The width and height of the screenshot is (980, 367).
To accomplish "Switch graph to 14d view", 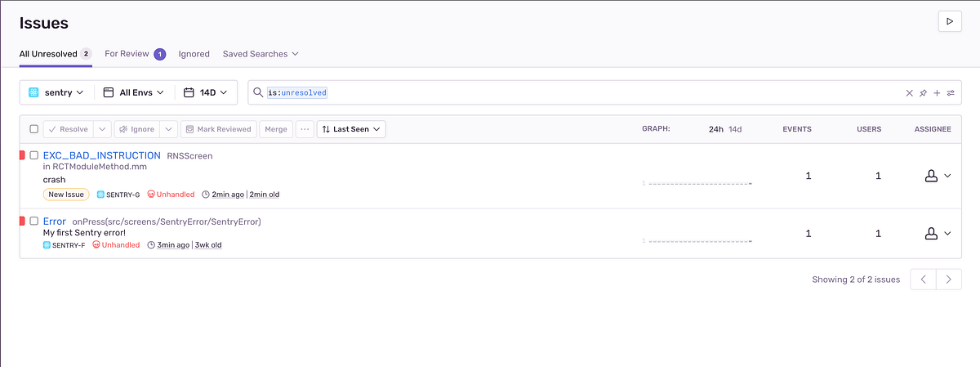I will point(735,129).
